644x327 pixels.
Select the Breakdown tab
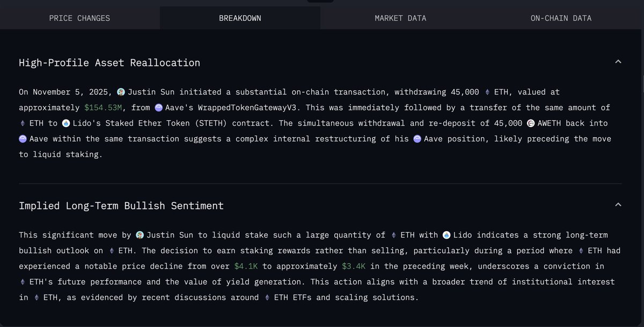pos(240,18)
